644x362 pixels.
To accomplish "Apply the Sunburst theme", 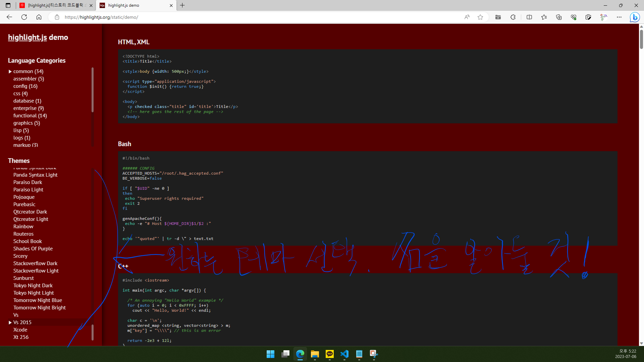I will pyautogui.click(x=23, y=278).
